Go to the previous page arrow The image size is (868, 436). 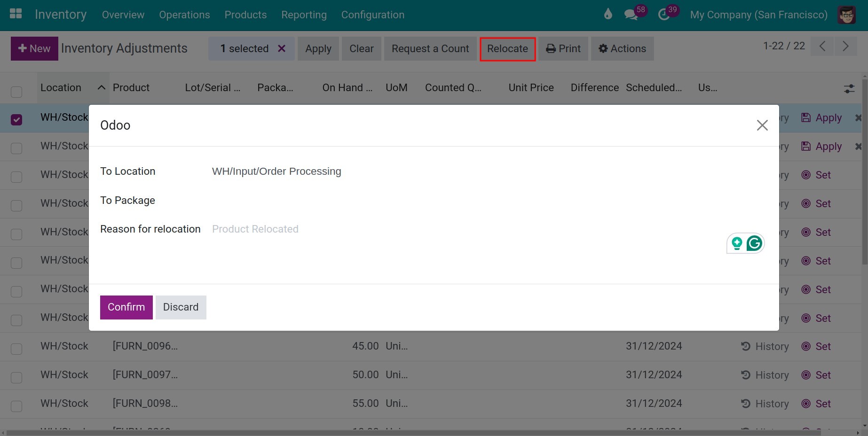[x=822, y=46]
